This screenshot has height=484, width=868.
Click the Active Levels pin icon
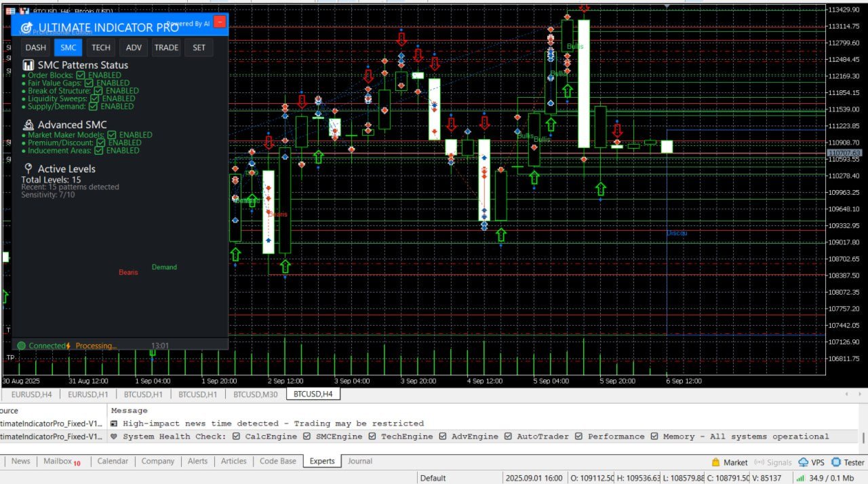28,168
